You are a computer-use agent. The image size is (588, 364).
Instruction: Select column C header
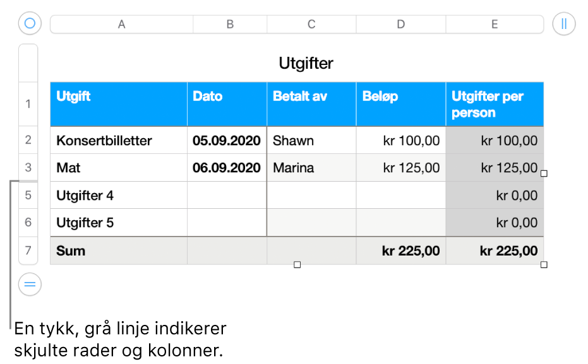311,24
